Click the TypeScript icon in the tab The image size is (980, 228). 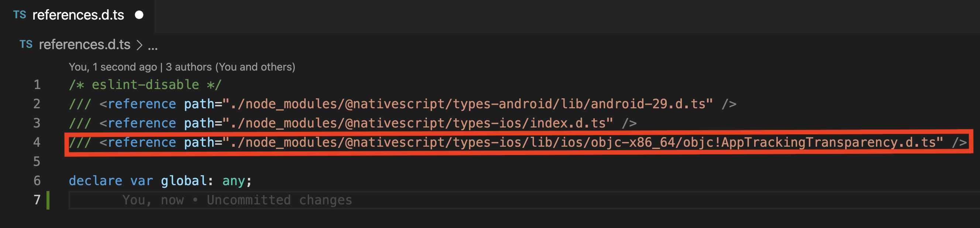20,15
